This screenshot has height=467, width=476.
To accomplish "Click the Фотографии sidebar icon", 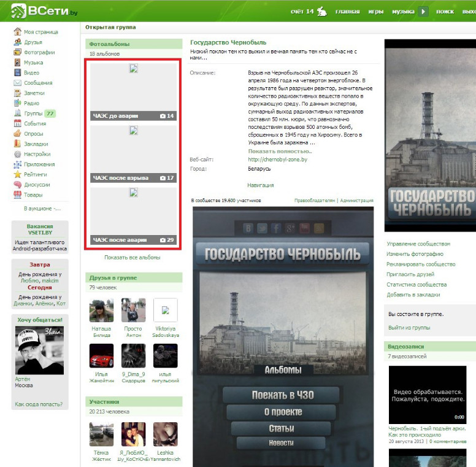I will (x=18, y=52).
